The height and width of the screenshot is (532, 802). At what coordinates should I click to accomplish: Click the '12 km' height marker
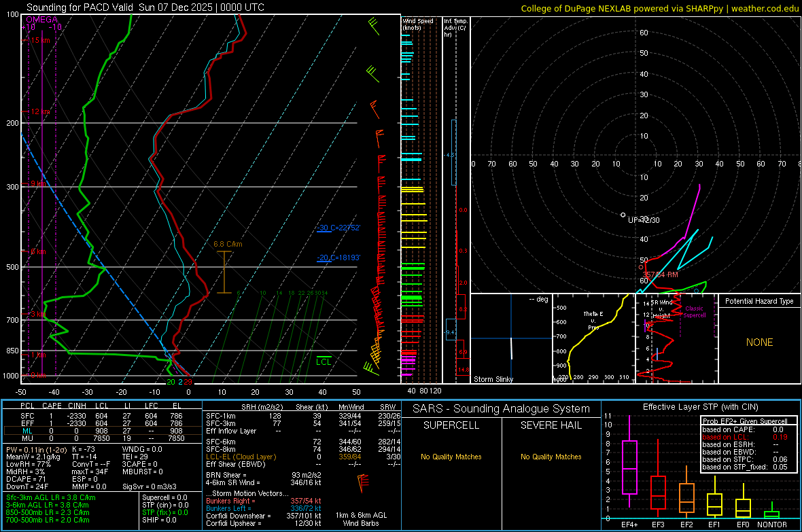coord(40,111)
